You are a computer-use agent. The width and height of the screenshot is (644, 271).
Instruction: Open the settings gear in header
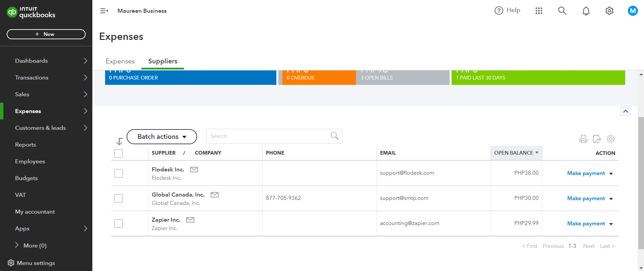(609, 11)
